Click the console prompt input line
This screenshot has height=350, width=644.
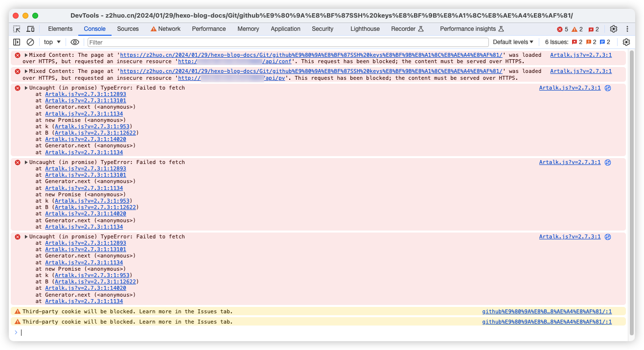[294, 332]
